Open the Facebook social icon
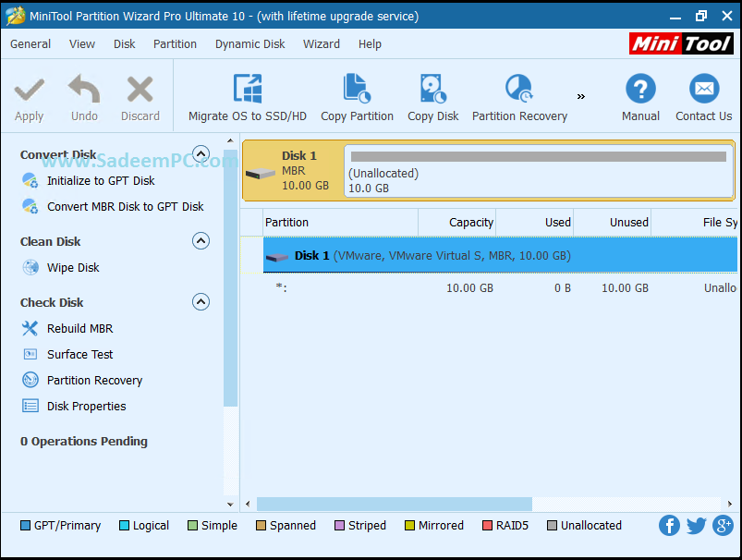Image resolution: width=742 pixels, height=560 pixels. pyautogui.click(x=669, y=526)
